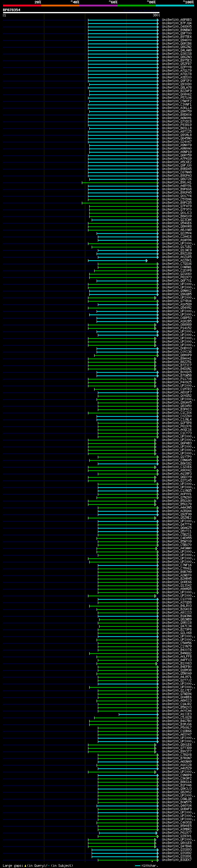Select label UniRef100_A9NVT9
Viewport: 197px width, 868px height.
pyautogui.click(x=176, y=145)
